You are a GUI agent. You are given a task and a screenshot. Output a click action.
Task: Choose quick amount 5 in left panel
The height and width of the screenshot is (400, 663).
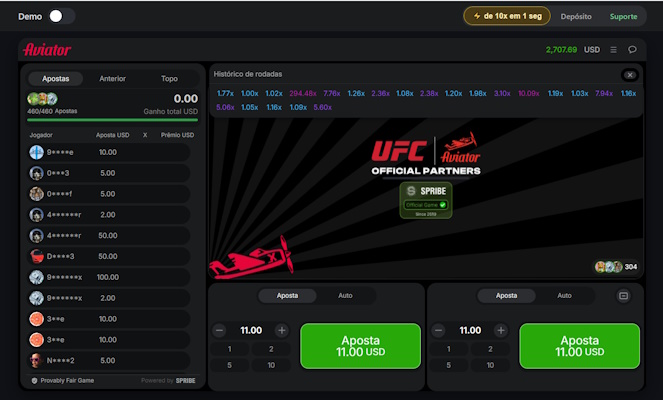point(230,365)
